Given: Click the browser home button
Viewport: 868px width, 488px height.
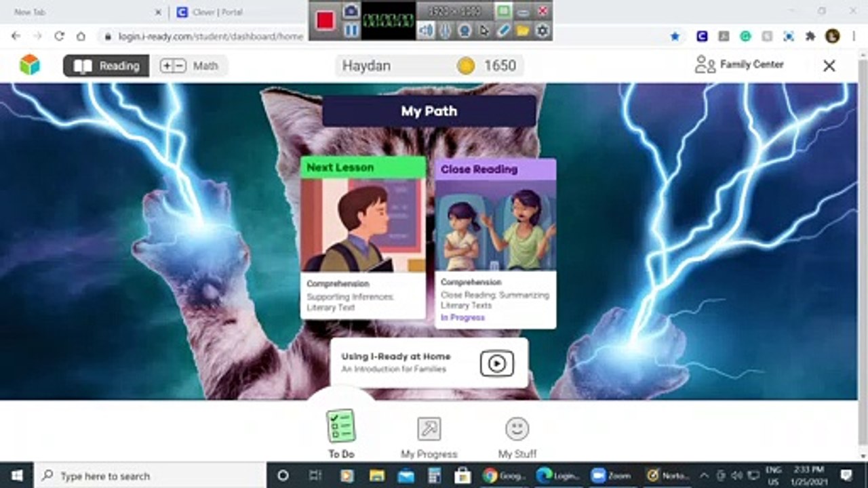Looking at the screenshot, I should tap(81, 36).
